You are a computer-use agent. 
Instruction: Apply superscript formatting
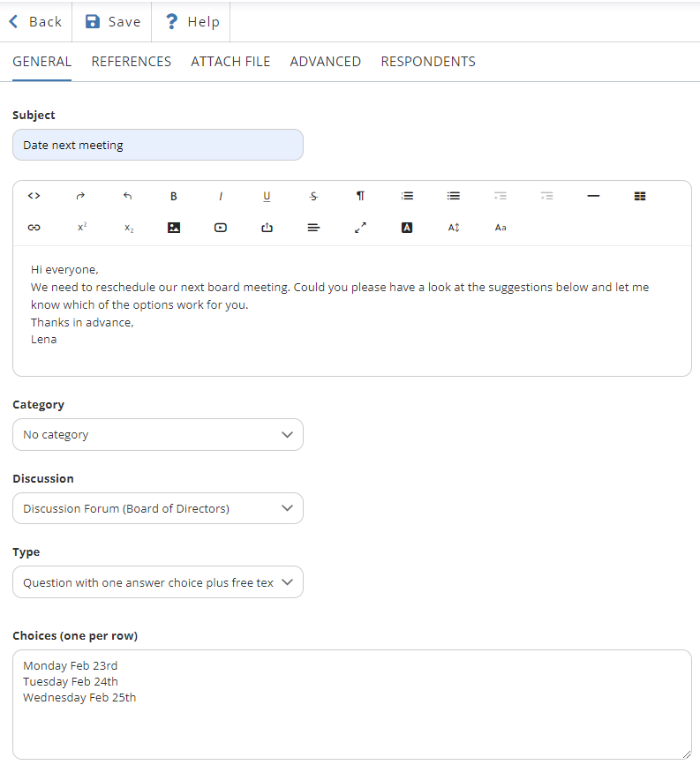click(81, 228)
